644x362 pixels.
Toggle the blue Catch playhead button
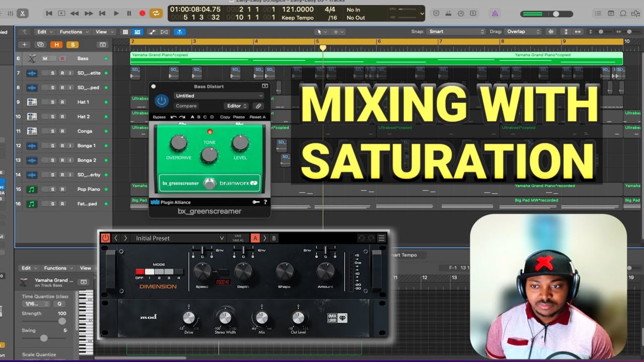coord(180,32)
